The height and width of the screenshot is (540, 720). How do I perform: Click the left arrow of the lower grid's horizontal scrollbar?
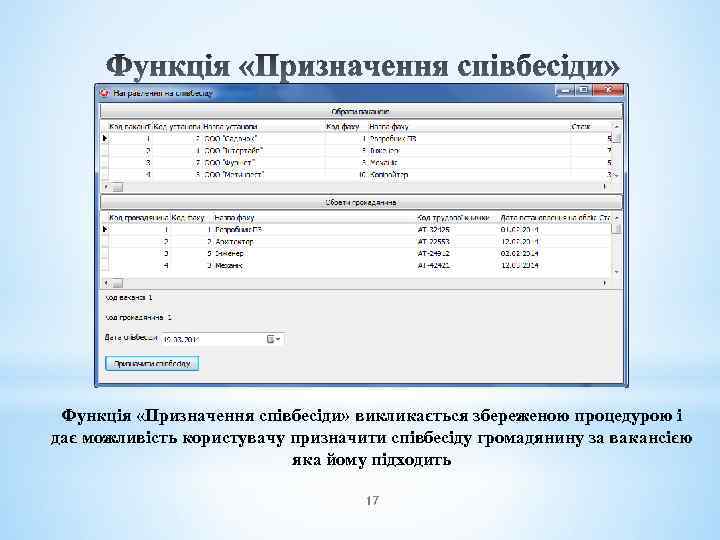pos(106,283)
